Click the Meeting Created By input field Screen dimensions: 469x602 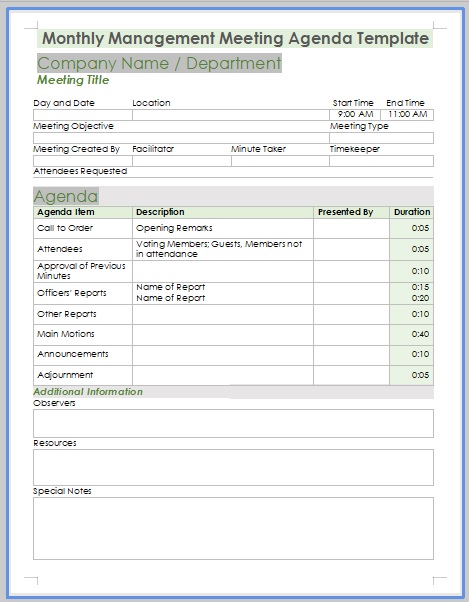coord(83,161)
